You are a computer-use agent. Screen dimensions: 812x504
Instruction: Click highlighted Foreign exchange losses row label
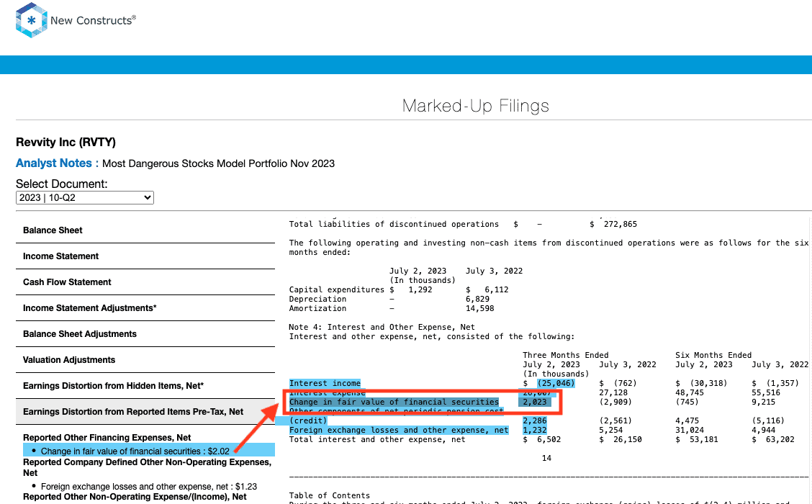point(399,430)
